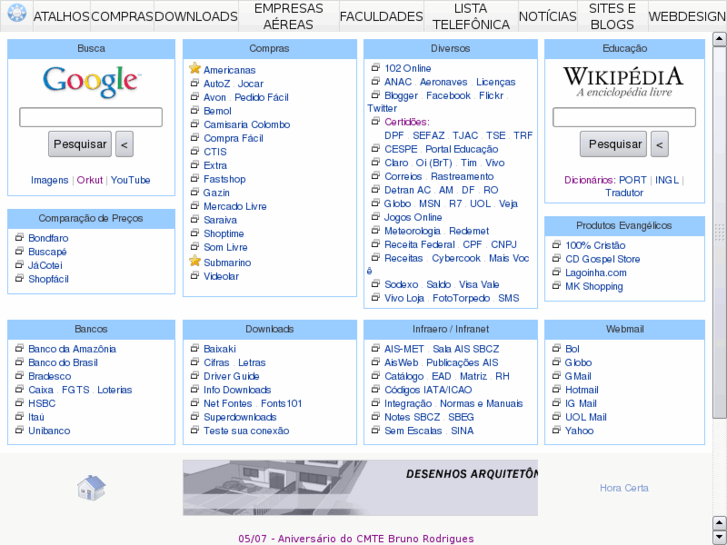Focus the Google search input field
The image size is (727, 545).
tap(91, 117)
